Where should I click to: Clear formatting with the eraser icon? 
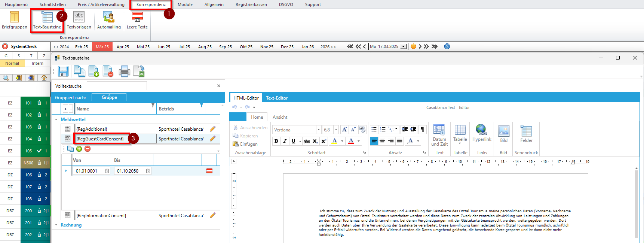coord(362,130)
